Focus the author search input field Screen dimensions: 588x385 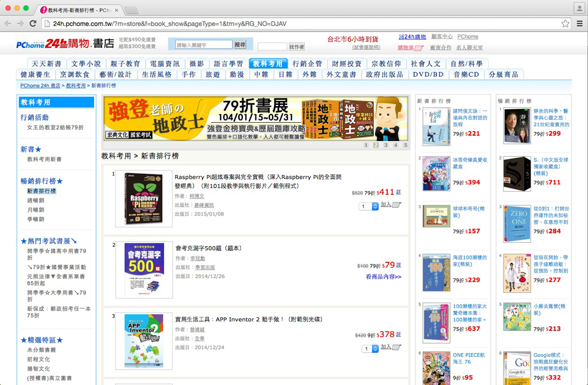click(x=272, y=47)
